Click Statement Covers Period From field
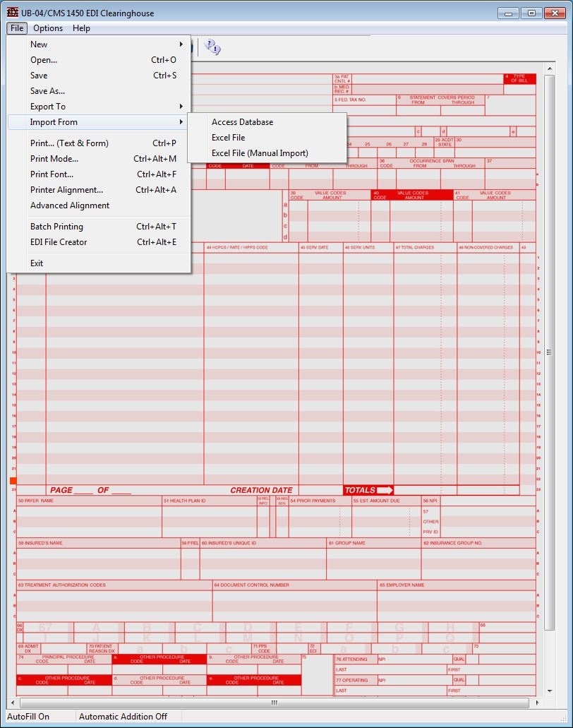This screenshot has height=728, width=573. [x=418, y=110]
